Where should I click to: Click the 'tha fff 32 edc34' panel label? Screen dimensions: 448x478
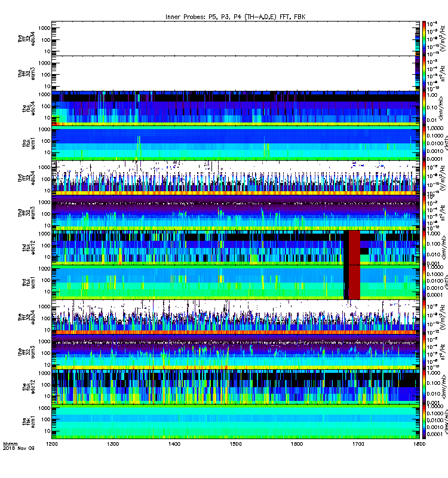(26, 38)
